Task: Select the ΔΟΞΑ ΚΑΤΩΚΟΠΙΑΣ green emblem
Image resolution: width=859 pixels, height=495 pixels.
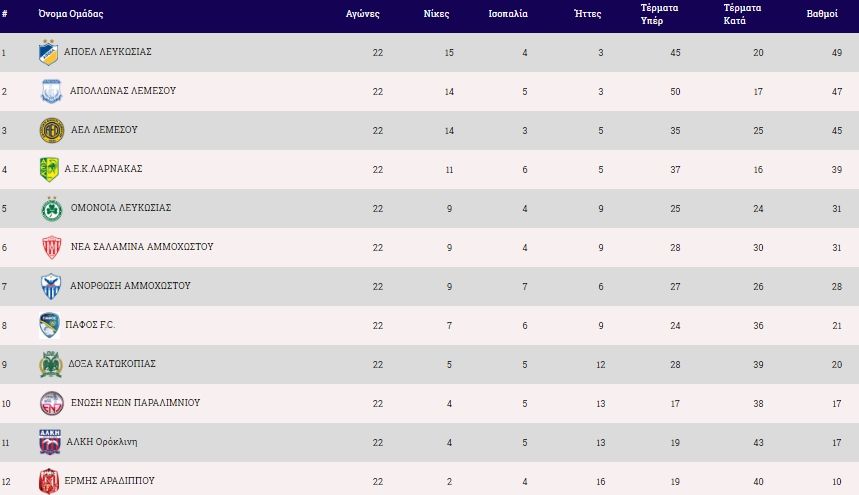Action: 51,364
